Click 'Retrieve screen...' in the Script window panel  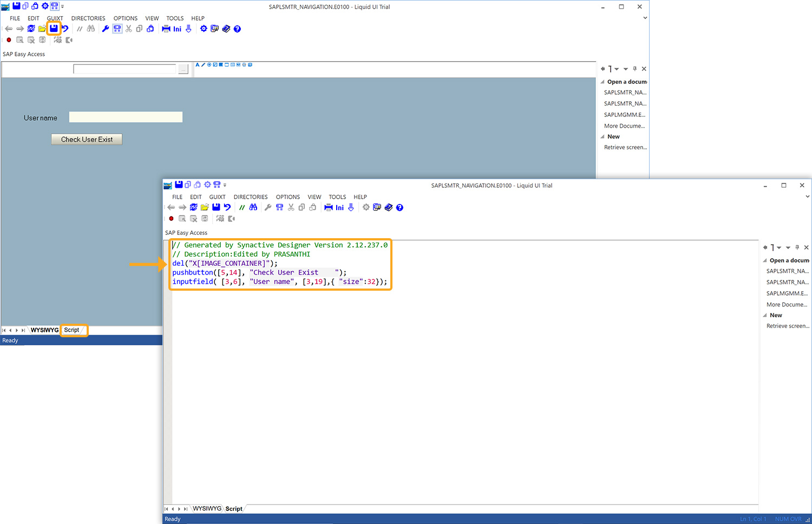[x=788, y=326]
